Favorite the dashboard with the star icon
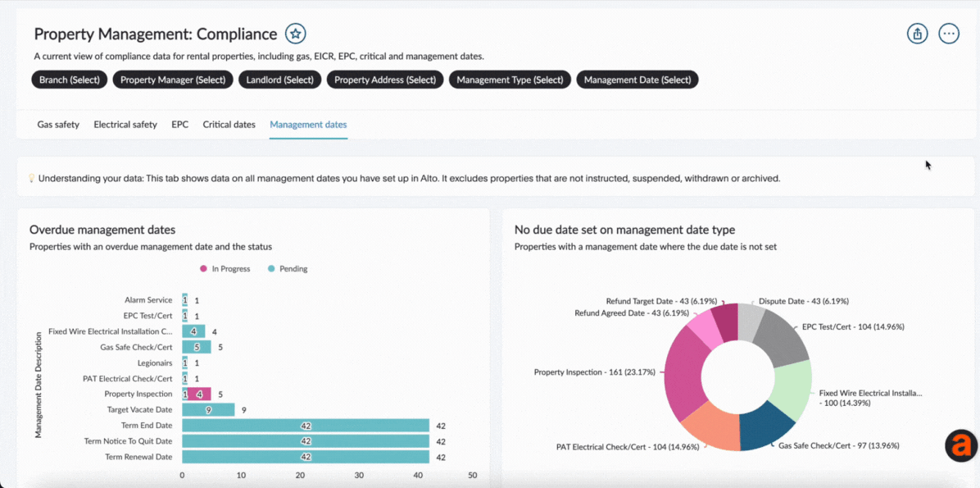Image resolution: width=980 pixels, height=488 pixels. pyautogui.click(x=296, y=34)
